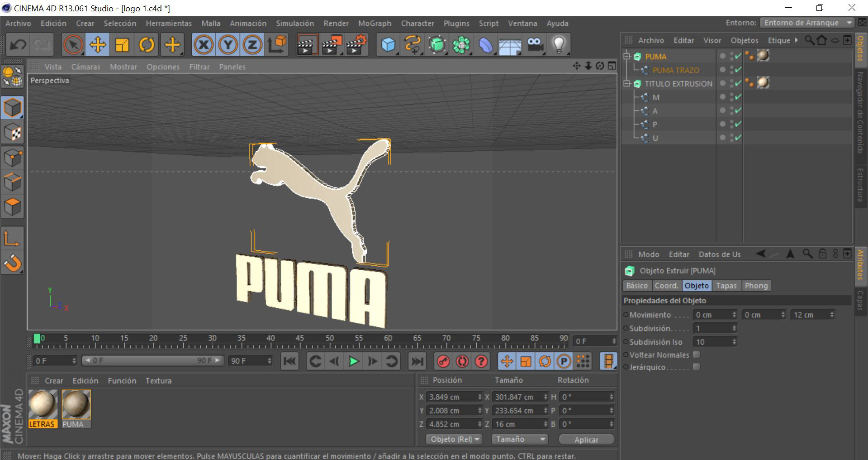868x460 pixels.
Task: Collapse the TITULO EXTRUSION tree node
Action: coord(626,83)
